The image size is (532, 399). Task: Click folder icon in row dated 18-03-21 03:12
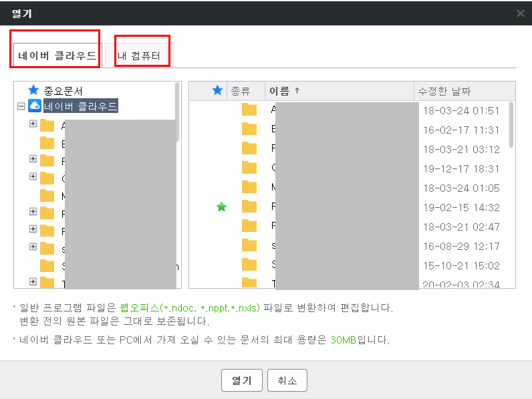click(249, 148)
